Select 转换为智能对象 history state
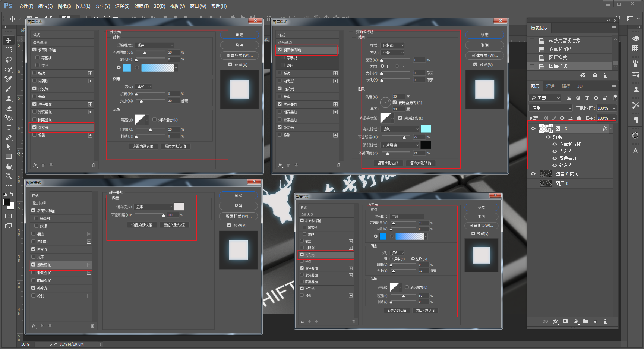Image resolution: width=644 pixels, height=349 pixels. coord(564,40)
